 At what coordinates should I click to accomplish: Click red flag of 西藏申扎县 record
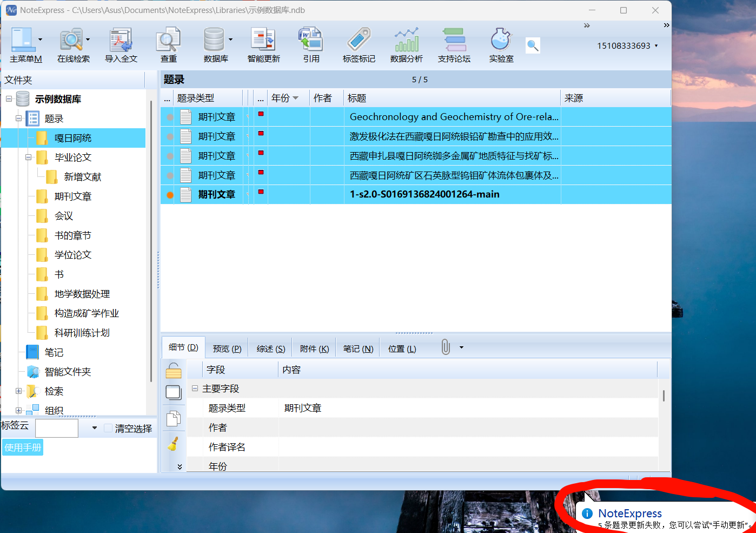(x=261, y=153)
